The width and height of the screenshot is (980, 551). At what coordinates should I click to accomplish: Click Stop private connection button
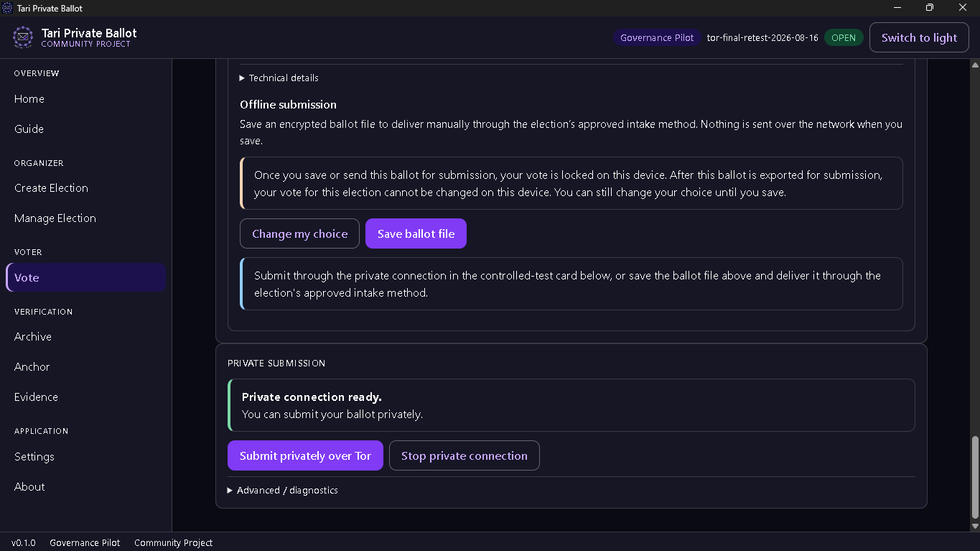464,455
